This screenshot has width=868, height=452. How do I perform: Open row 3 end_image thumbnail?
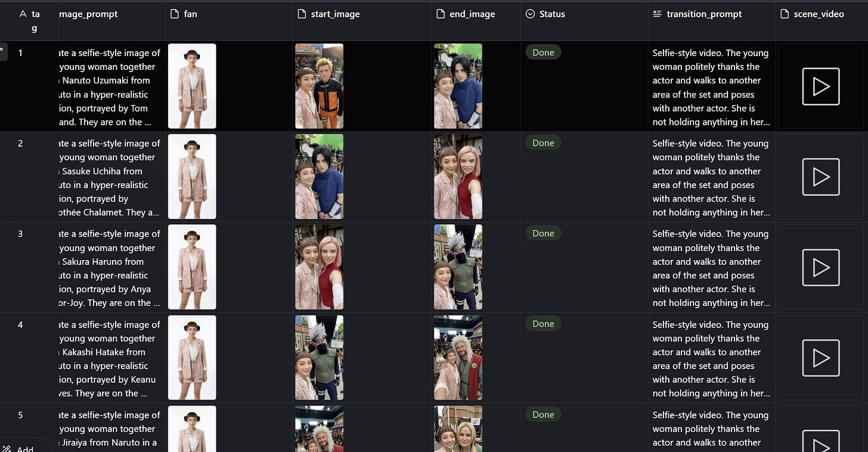[458, 267]
